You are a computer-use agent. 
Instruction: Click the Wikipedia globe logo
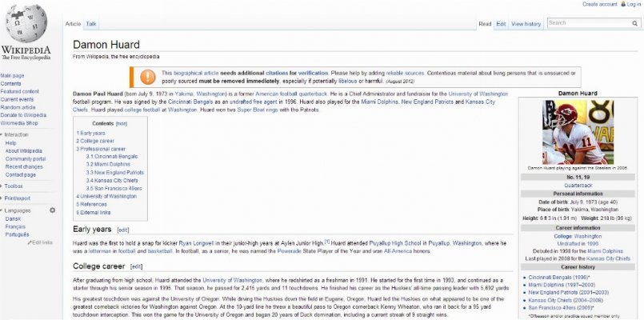(26, 23)
